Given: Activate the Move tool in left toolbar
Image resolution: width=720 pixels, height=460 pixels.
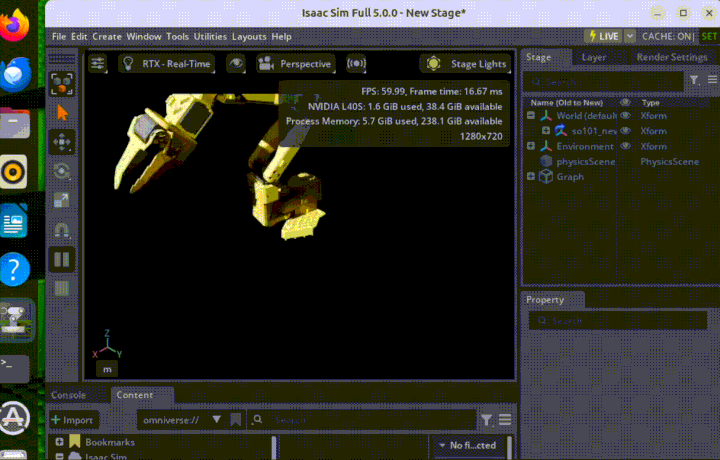Looking at the screenshot, I should coord(63,142).
